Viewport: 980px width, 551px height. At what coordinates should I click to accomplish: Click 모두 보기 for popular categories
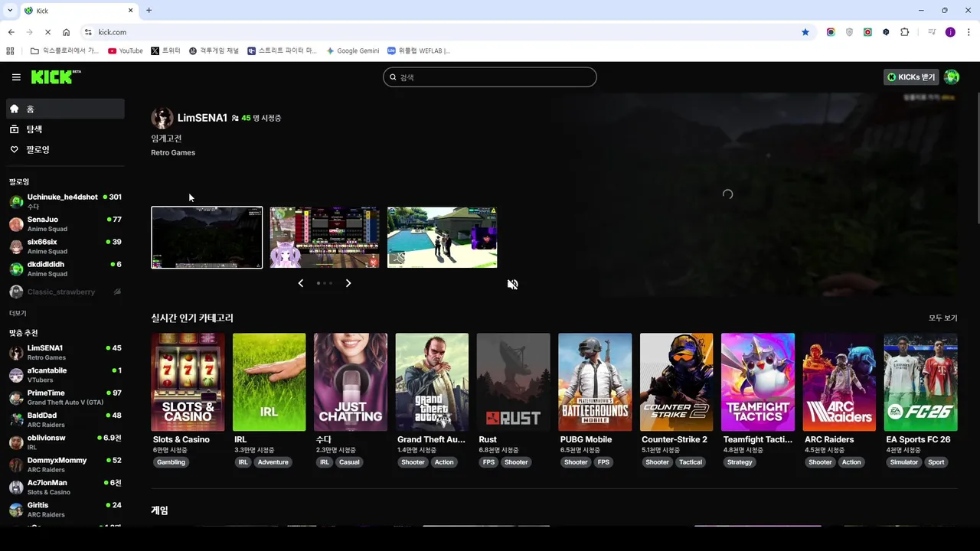(x=942, y=318)
